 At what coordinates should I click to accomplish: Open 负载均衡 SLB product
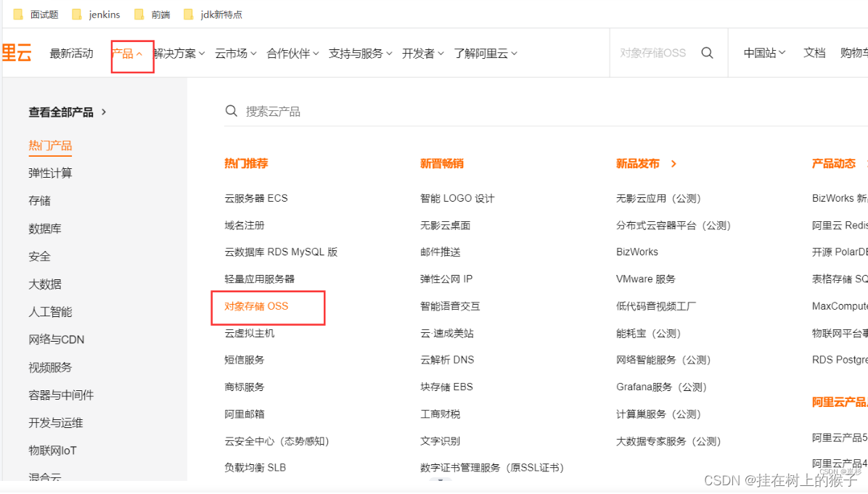255,468
